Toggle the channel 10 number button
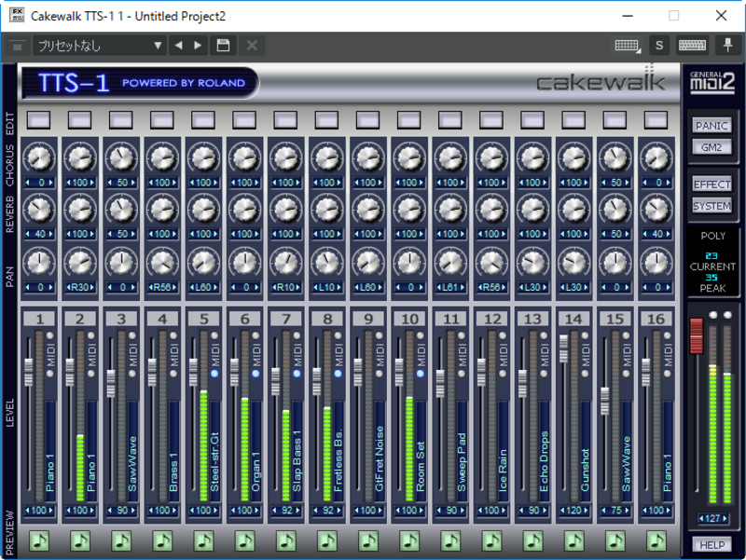 [x=409, y=319]
